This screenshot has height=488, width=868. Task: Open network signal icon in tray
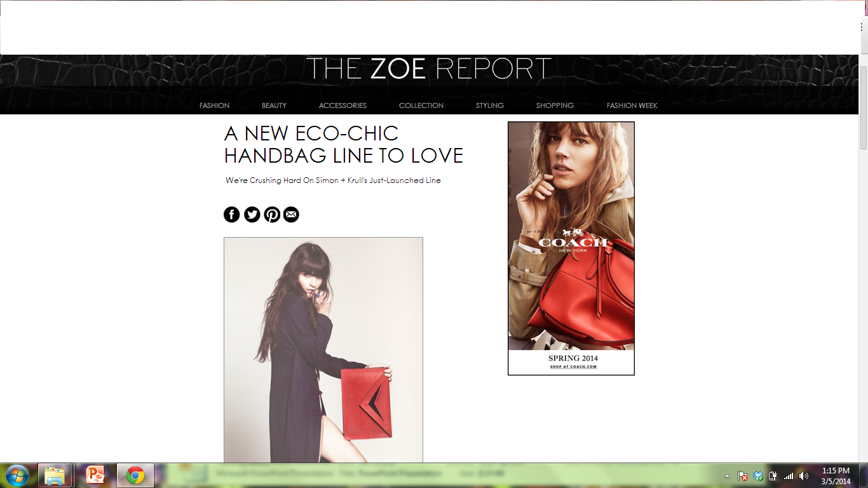tap(789, 476)
